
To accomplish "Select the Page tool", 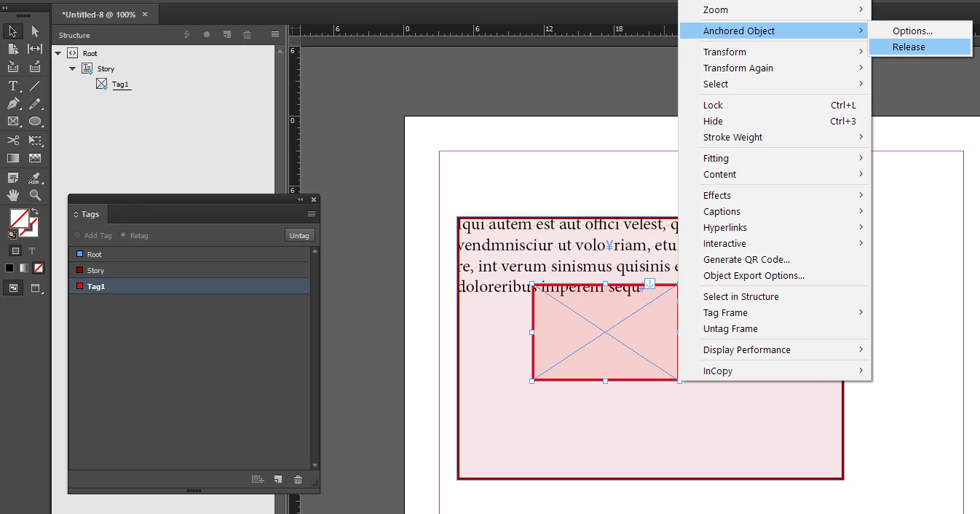I will click(12, 49).
